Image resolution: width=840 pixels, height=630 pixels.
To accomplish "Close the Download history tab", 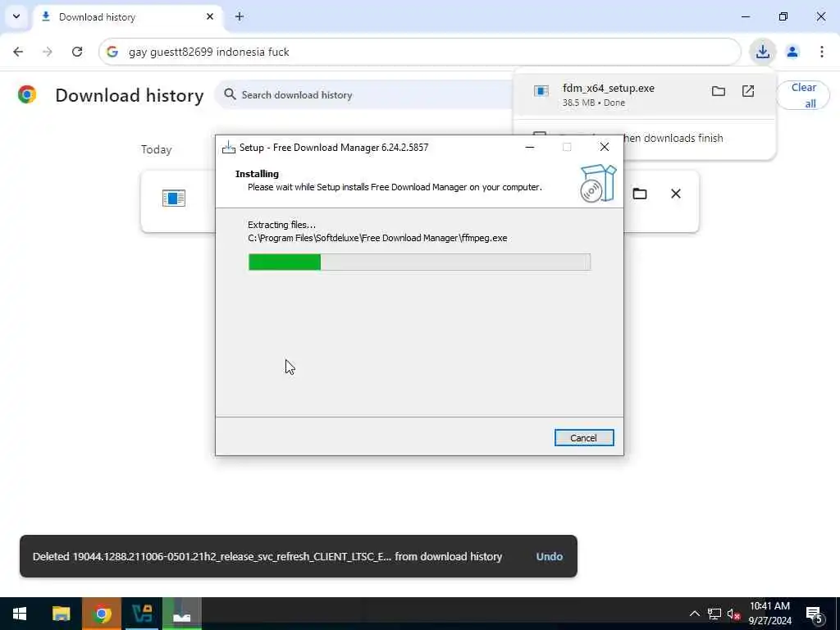I will [x=209, y=16].
